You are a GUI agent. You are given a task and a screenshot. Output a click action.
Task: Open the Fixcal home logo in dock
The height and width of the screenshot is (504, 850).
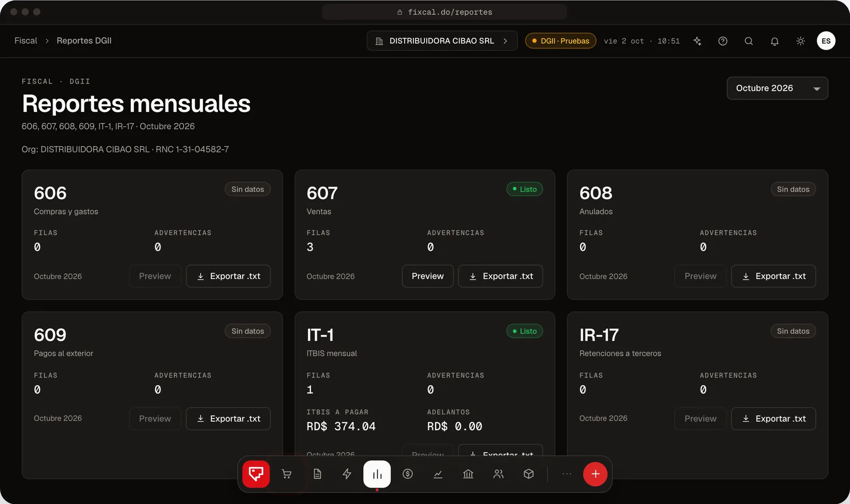click(256, 474)
